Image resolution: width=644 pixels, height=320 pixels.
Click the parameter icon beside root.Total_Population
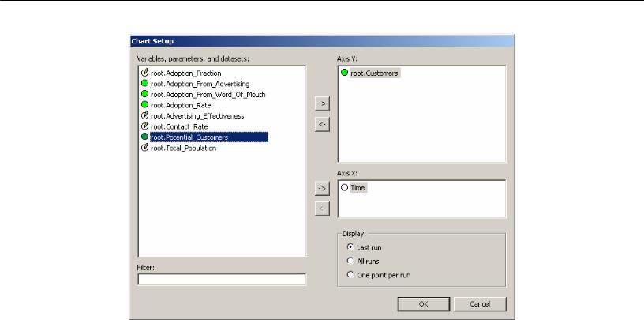(x=144, y=147)
